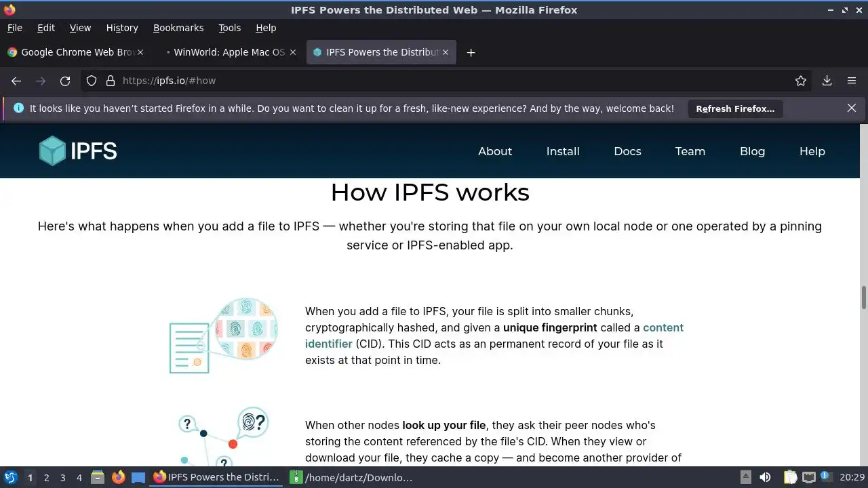Screen dimensions: 868x488
Task: Click the Refresh Firefox button
Action: pyautogui.click(x=735, y=108)
